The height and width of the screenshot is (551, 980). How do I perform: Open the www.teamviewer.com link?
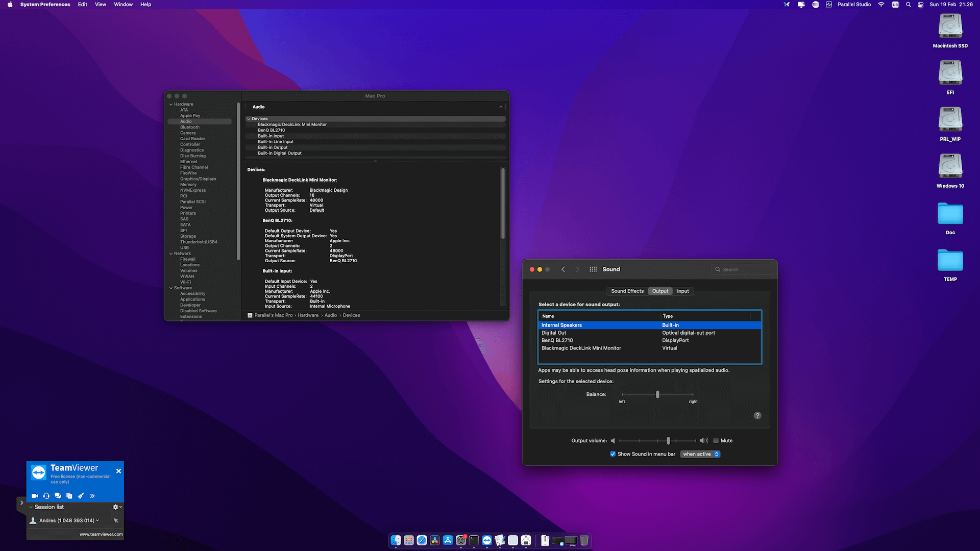101,534
